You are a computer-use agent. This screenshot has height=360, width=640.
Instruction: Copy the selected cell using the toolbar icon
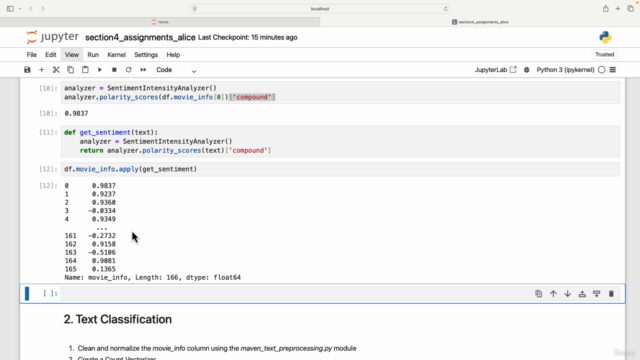pos(71,70)
